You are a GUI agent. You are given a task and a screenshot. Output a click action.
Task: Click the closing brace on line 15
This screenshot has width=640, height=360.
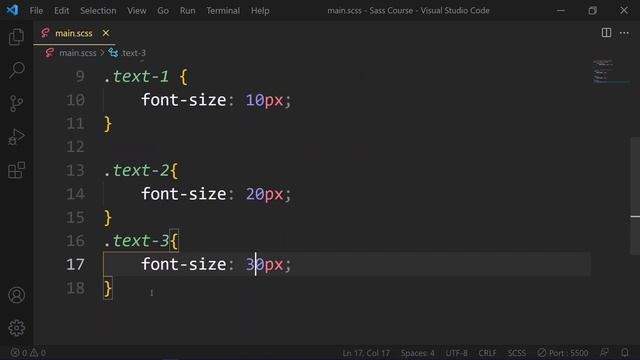108,218
